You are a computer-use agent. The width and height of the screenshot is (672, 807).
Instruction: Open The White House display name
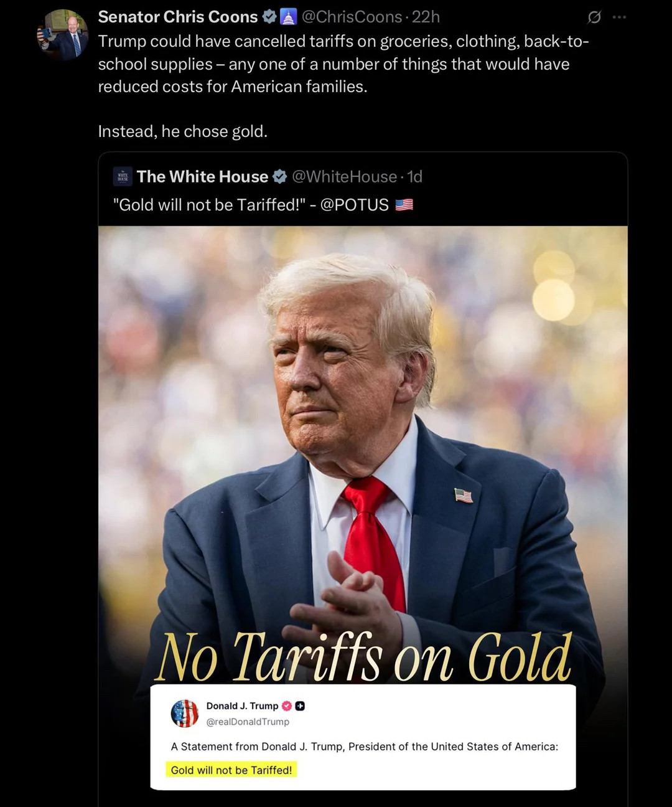[202, 177]
